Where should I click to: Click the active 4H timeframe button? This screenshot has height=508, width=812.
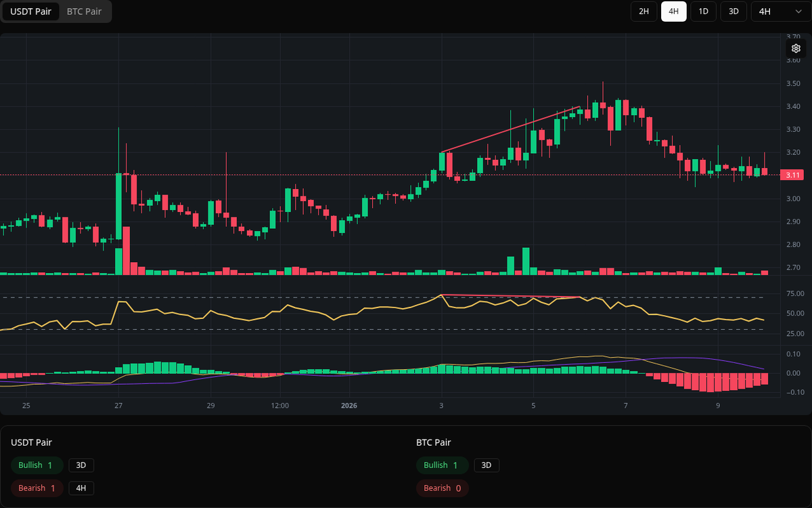tap(673, 12)
